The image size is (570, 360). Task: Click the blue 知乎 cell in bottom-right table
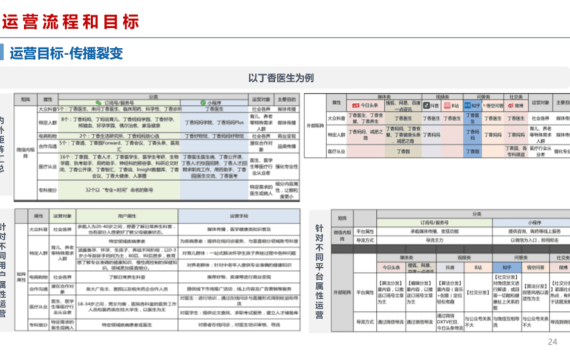point(507,267)
